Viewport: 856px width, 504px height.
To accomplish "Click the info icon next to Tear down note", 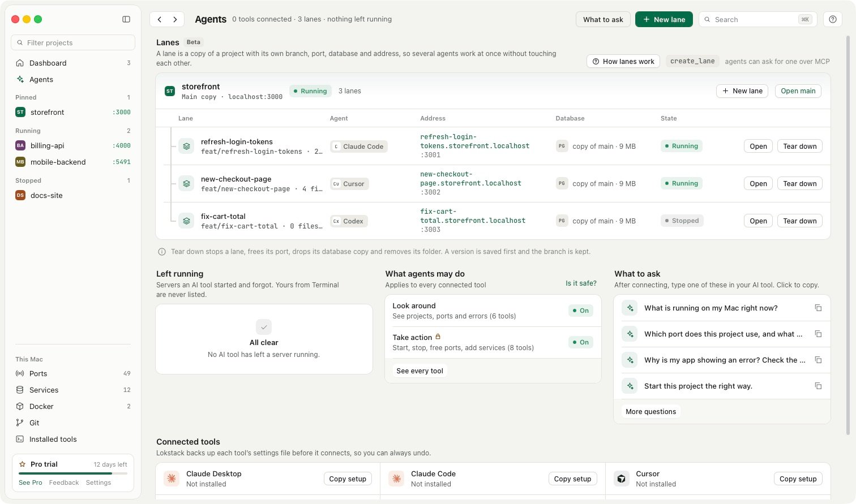I will pyautogui.click(x=162, y=252).
